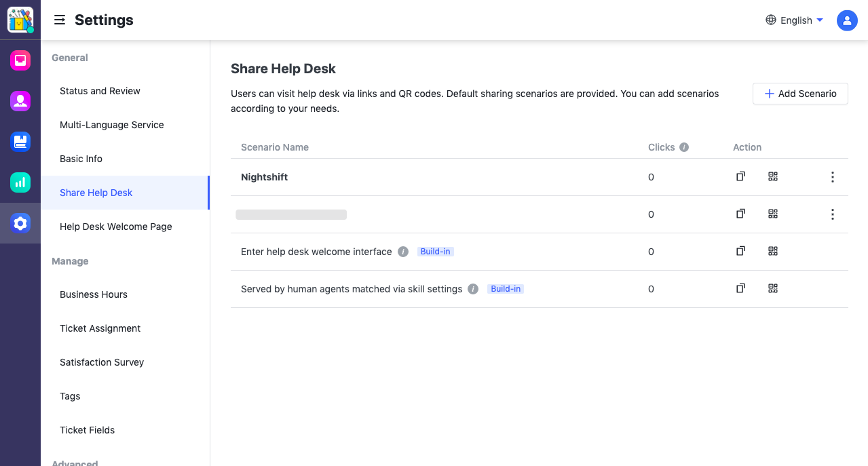Click the app logo icon
Image resolution: width=868 pixels, height=466 pixels.
tap(20, 20)
